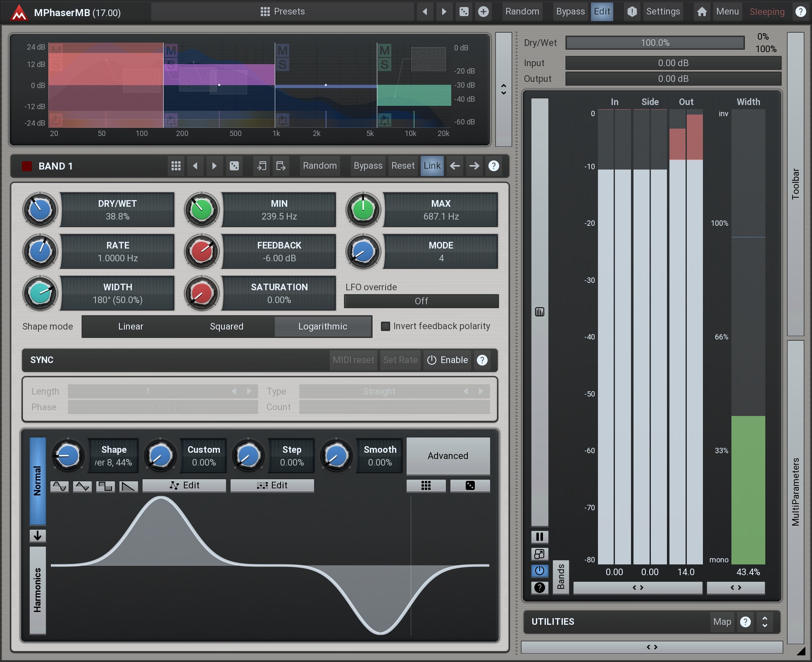Click the global Random button
This screenshot has width=812, height=662.
522,12
